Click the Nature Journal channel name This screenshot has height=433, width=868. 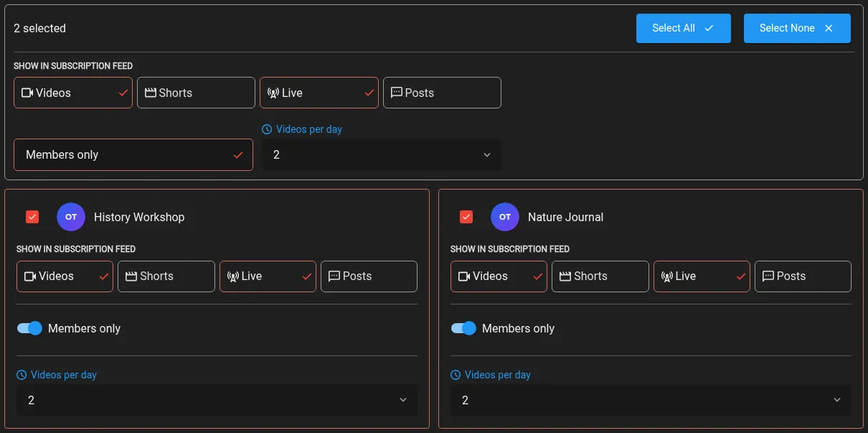pos(565,217)
